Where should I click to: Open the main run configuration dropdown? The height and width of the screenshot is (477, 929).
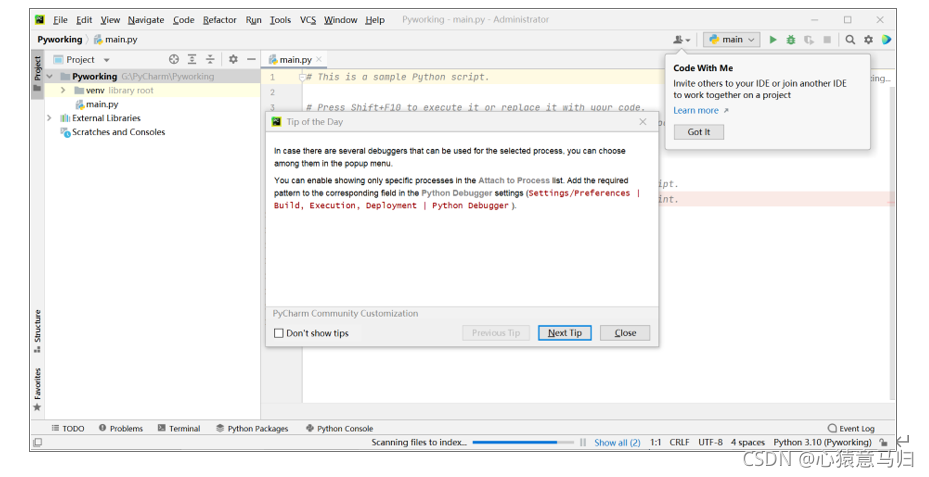pyautogui.click(x=732, y=40)
